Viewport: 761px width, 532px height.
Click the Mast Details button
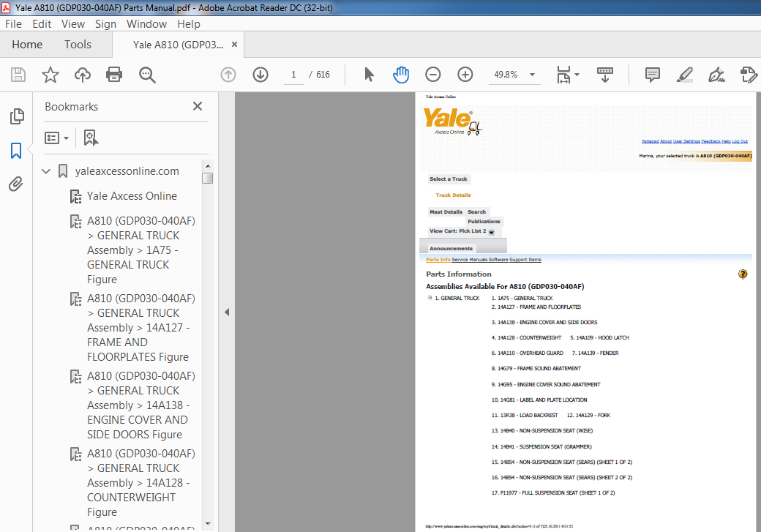[x=446, y=212]
